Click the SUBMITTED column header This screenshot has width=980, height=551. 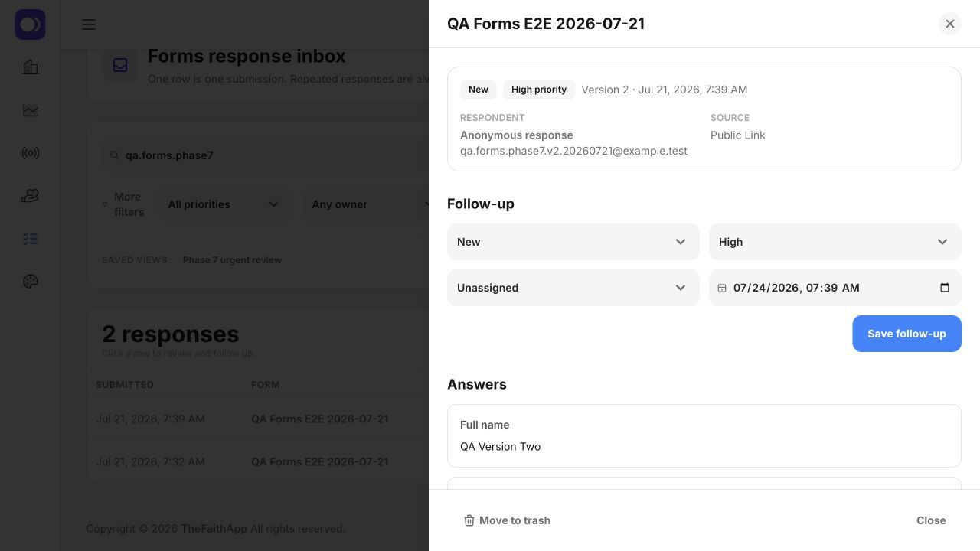(x=125, y=385)
